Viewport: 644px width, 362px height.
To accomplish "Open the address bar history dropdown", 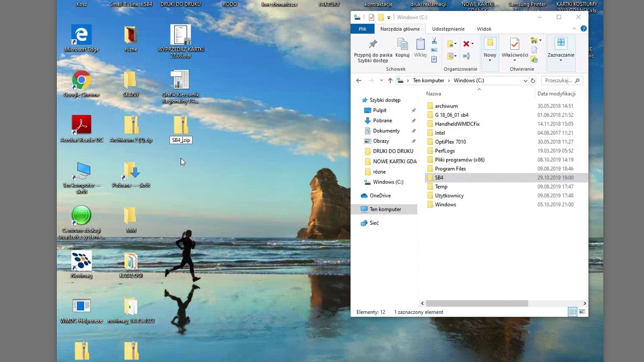I will point(526,80).
